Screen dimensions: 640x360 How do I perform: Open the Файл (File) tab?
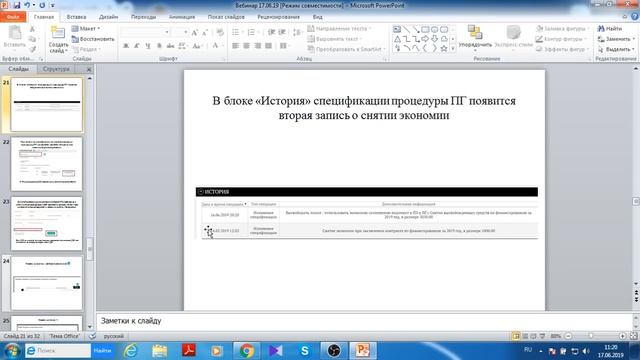pyautogui.click(x=13, y=17)
